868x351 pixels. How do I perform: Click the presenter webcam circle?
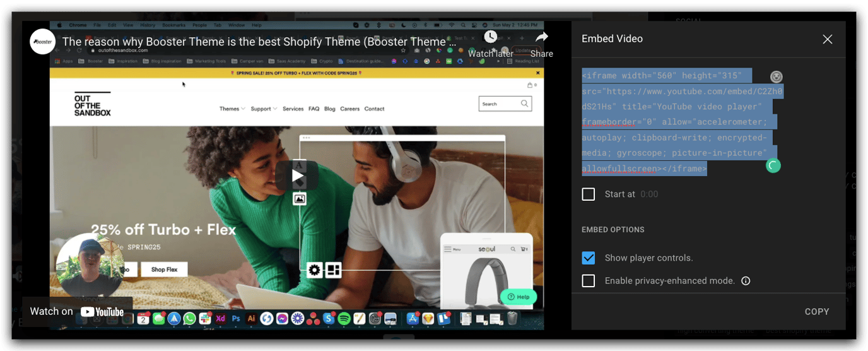pyautogui.click(x=90, y=265)
